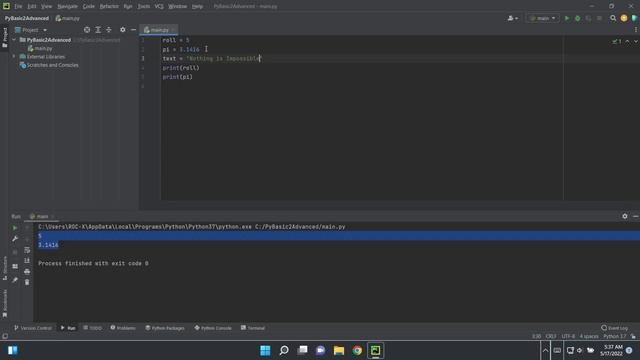This screenshot has height=360, width=640.
Task: Click the pin tab icon in Run panel
Action: pyautogui.click(x=15, y=280)
